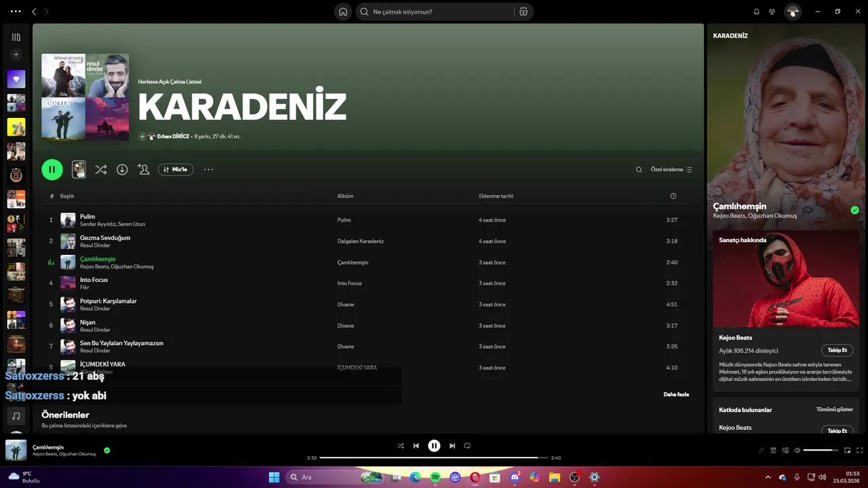Open the notifications bell in the top bar
The width and height of the screenshot is (868, 488).
[x=757, y=12]
